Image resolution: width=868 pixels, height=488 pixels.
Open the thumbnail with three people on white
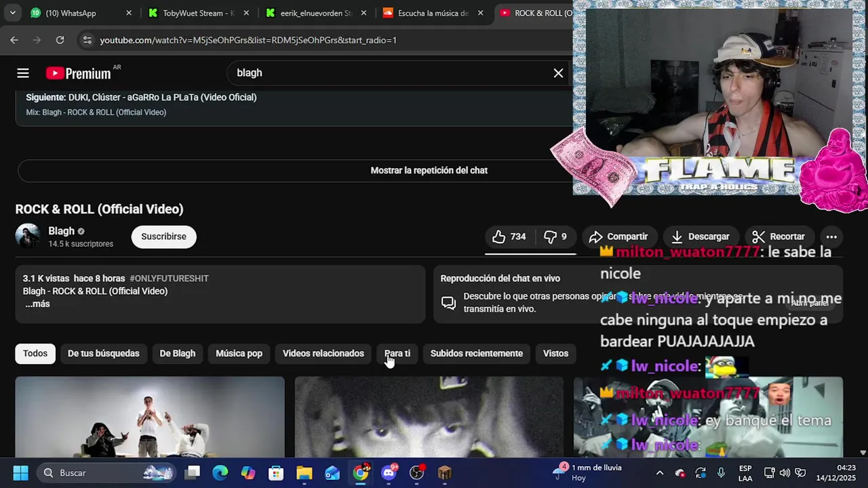coord(150,417)
